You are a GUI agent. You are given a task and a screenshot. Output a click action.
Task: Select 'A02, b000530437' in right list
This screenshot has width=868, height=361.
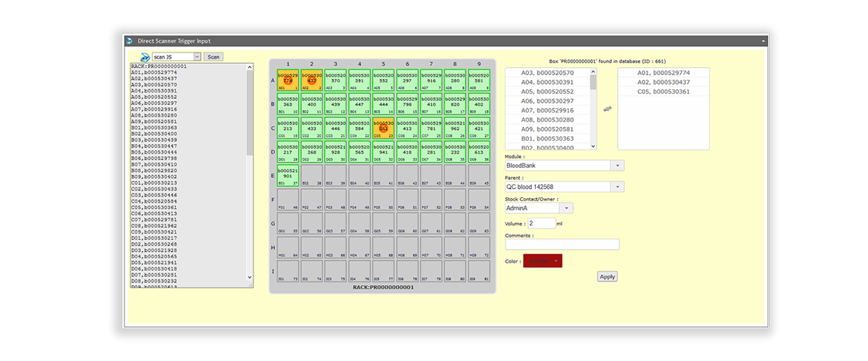pos(663,82)
